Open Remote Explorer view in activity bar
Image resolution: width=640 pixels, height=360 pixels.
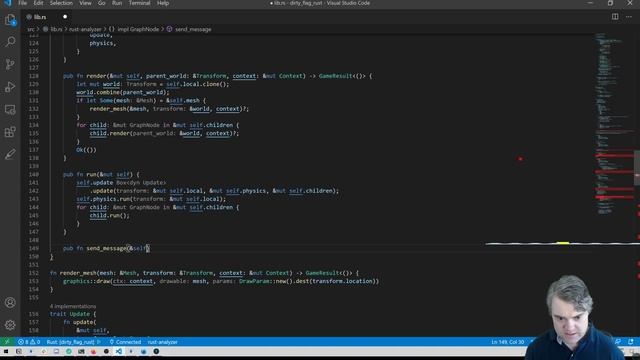click(10, 109)
